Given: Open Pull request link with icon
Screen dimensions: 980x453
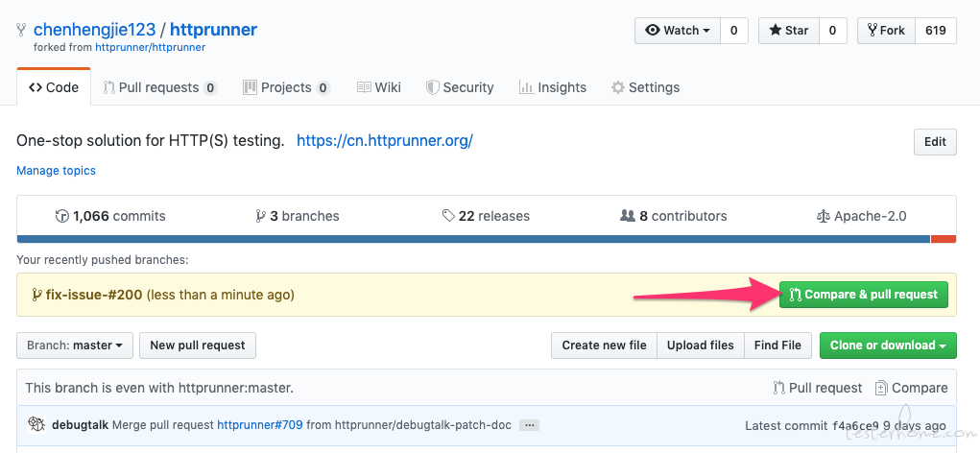Looking at the screenshot, I should point(818,388).
